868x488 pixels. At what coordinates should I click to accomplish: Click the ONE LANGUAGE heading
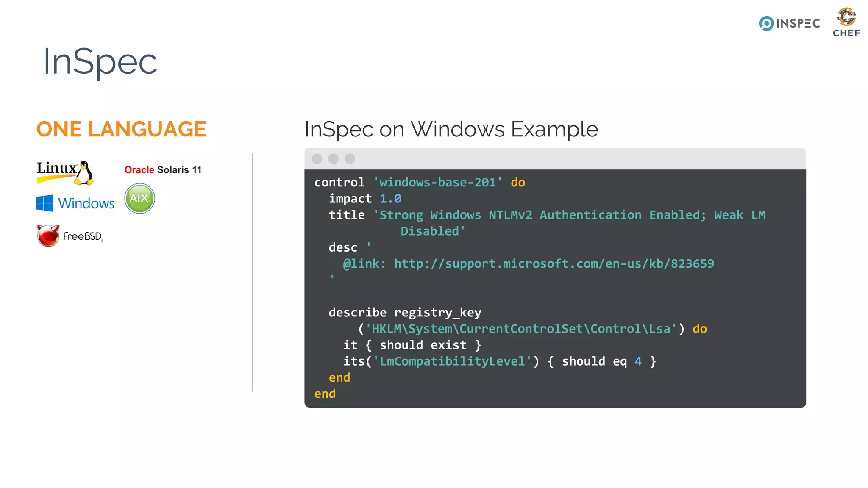click(121, 129)
